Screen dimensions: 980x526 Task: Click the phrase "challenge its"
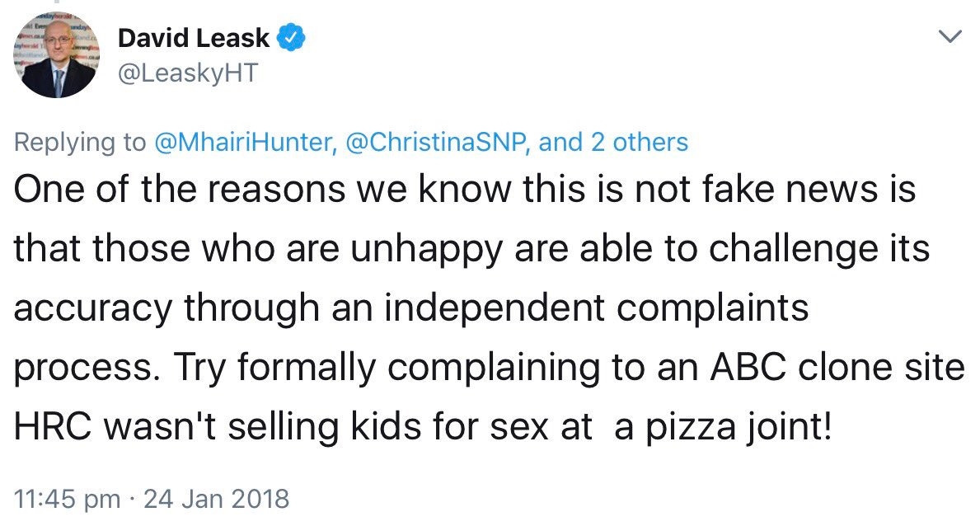[819, 249]
